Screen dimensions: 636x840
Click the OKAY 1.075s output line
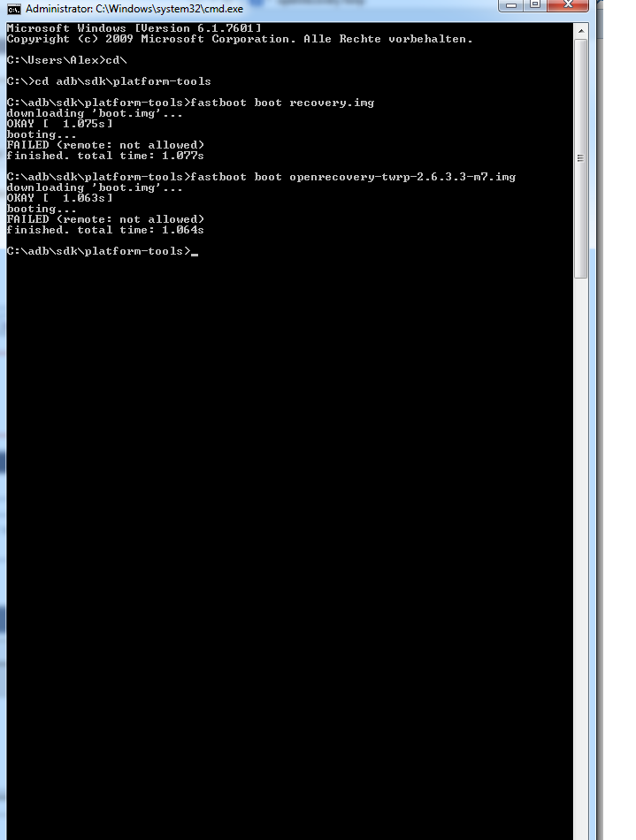[x=60, y=124]
